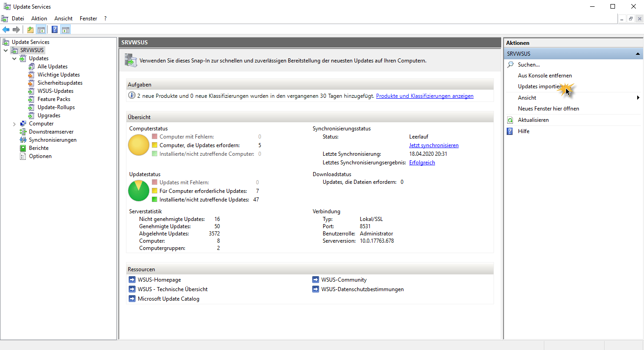
Task: Toggle the action pane visibility toolbar button
Action: click(66, 30)
